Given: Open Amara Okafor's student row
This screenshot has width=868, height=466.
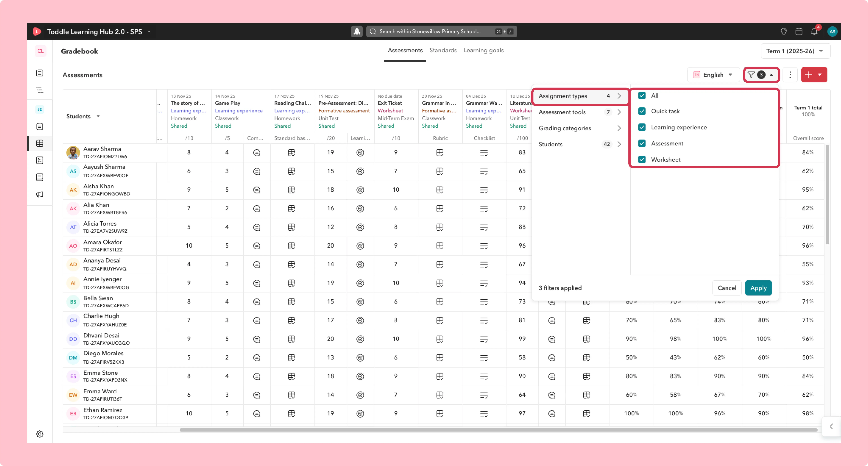Looking at the screenshot, I should [109, 246].
